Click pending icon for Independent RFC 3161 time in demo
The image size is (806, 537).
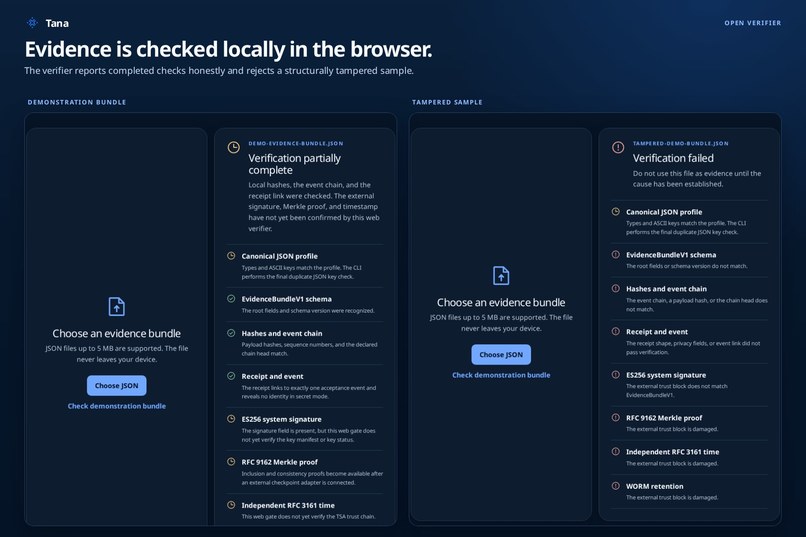(231, 505)
